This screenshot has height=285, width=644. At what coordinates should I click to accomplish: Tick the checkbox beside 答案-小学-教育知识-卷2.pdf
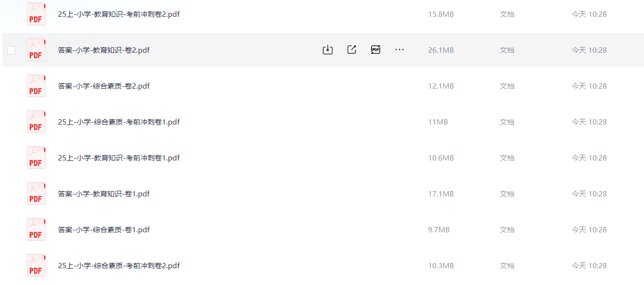[11, 50]
